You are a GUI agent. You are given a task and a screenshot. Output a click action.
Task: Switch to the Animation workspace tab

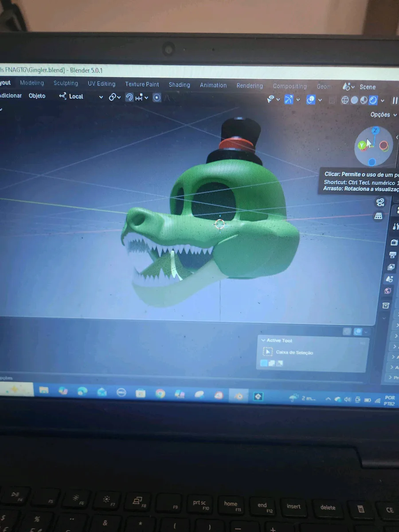pos(213,85)
